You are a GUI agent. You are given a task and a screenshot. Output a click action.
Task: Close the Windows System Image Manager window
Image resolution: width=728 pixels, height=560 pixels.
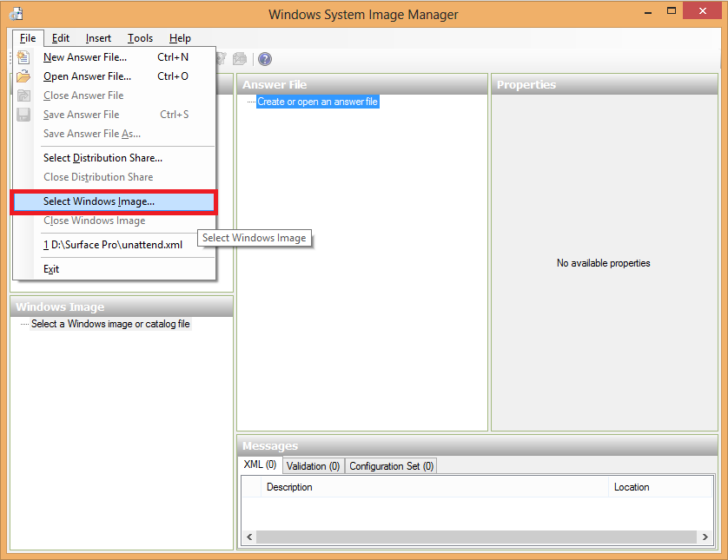(703, 10)
